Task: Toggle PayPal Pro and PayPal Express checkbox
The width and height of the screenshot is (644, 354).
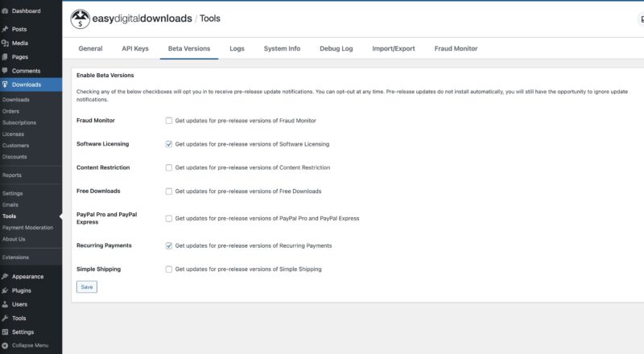Action: [x=169, y=219]
